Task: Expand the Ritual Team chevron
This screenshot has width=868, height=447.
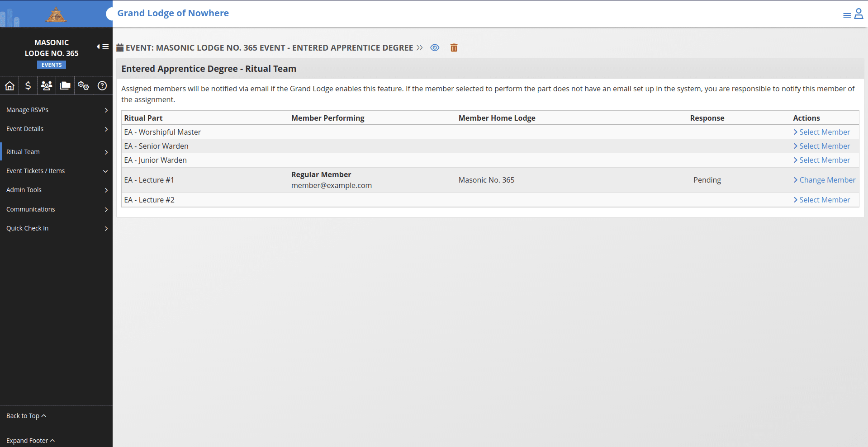Action: [106, 152]
